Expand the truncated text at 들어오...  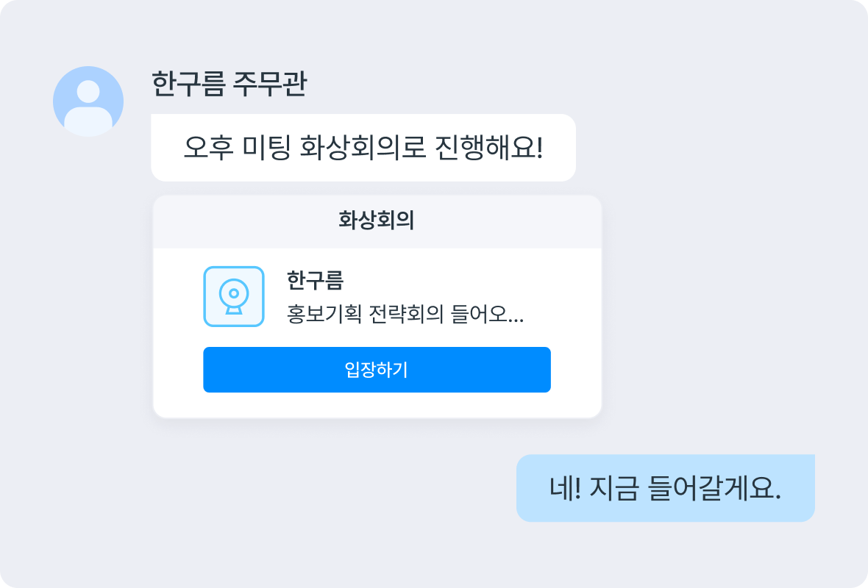(487, 314)
